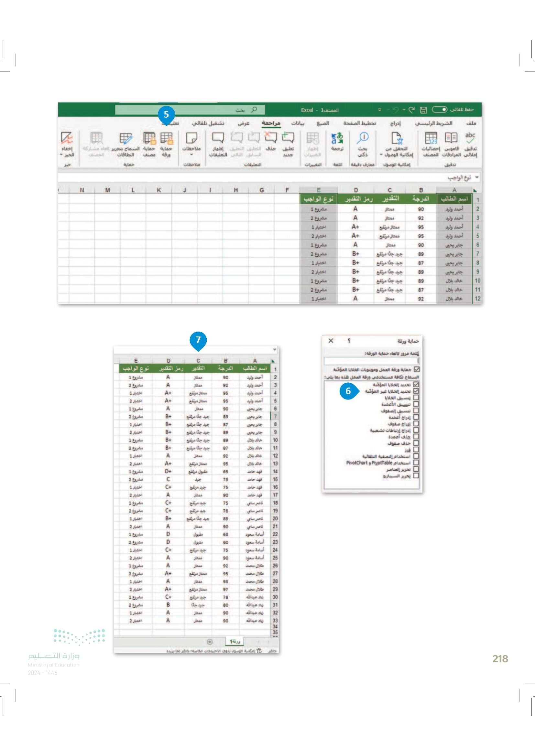Viewport: 535px width, 756px height.
Task: Open the Insert (إدراج) ribbon tab
Action: [395, 123]
